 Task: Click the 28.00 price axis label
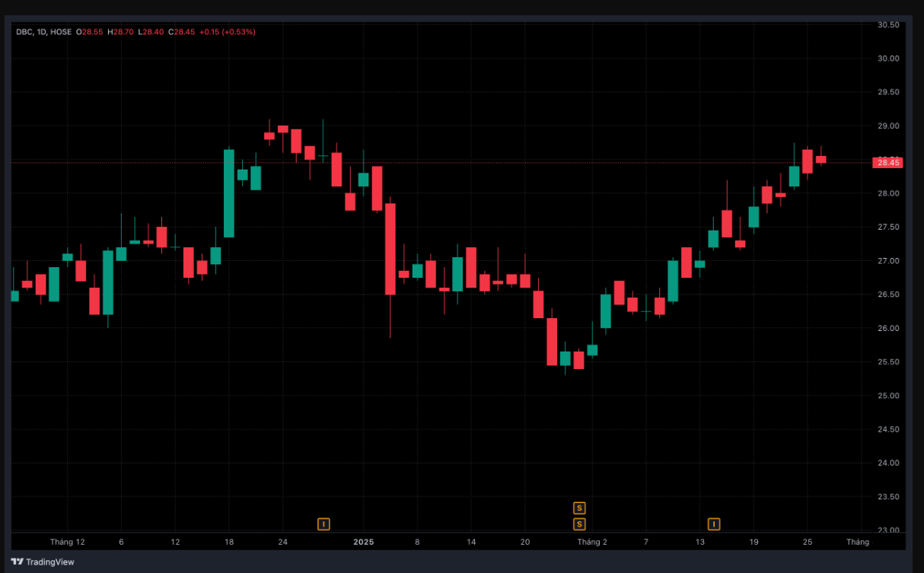pyautogui.click(x=888, y=193)
